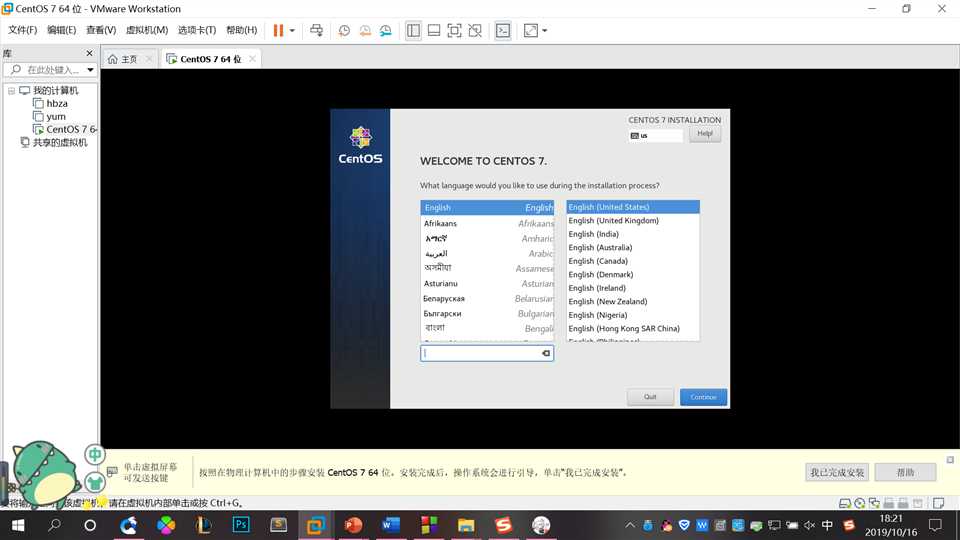Show hidden system tray icons
The width and height of the screenshot is (960, 540).
630,525
